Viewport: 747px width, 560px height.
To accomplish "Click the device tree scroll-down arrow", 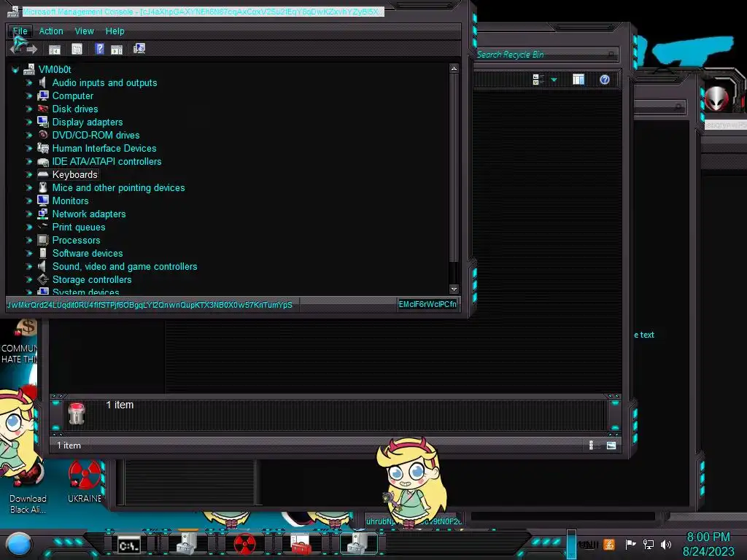I will coord(454,289).
